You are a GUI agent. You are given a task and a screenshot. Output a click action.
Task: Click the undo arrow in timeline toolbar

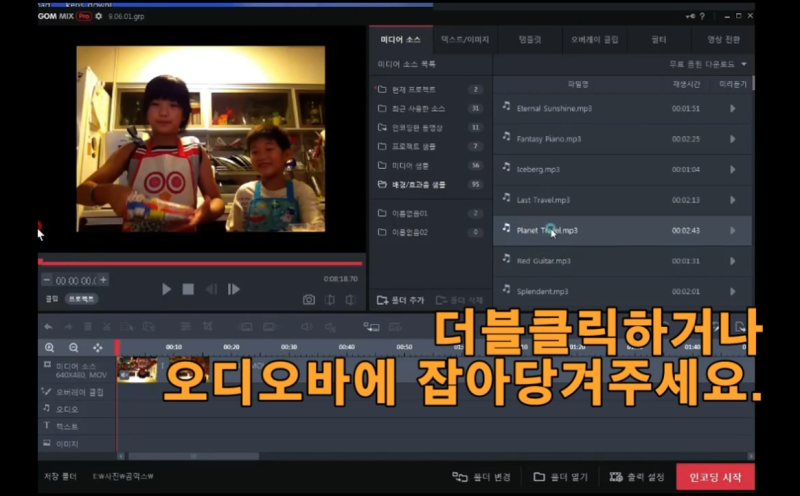pyautogui.click(x=48, y=327)
